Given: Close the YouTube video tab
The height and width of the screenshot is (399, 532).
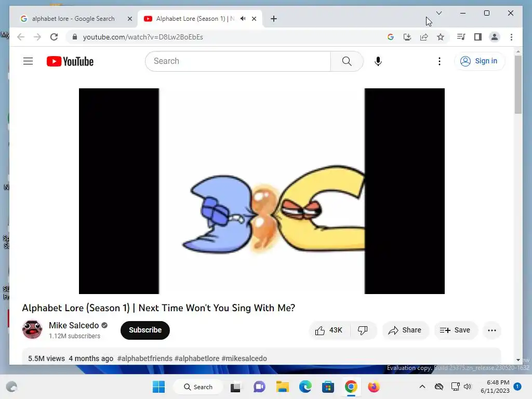Looking at the screenshot, I should pos(254,19).
